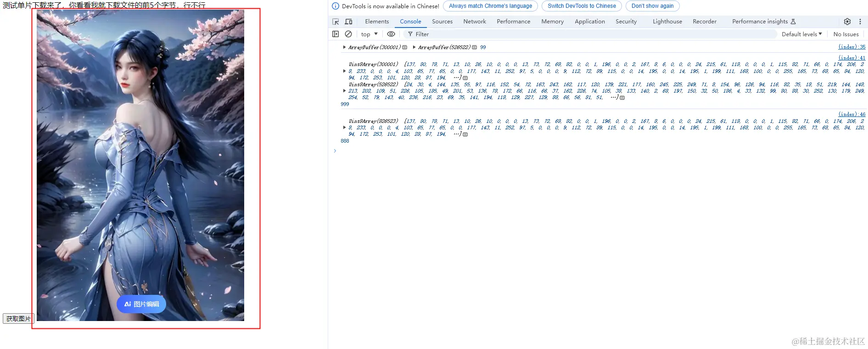
Task: Switch to the Memory tab
Action: [x=552, y=22]
